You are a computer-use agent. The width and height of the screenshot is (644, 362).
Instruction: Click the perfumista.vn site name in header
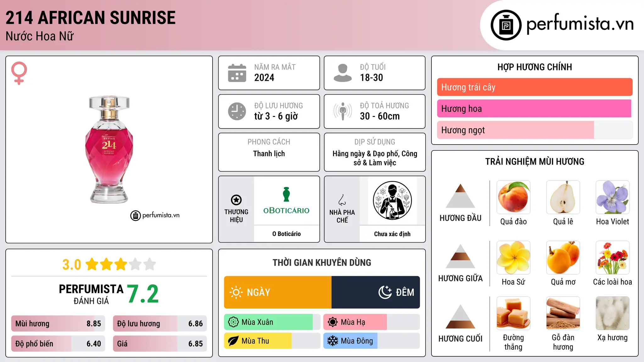(580, 24)
